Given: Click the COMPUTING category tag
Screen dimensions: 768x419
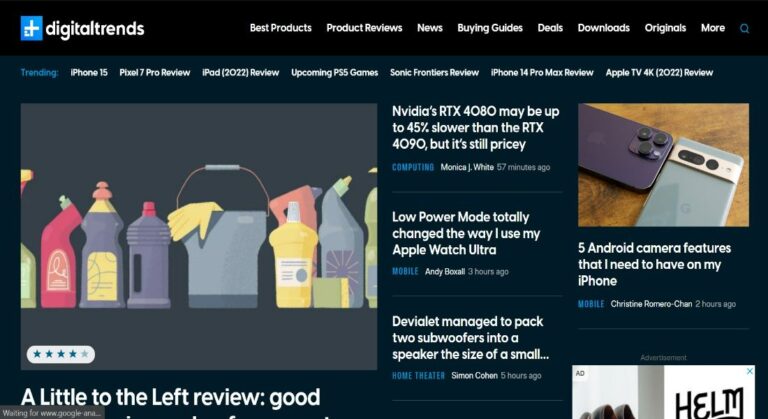Looking at the screenshot, I should point(413,167).
